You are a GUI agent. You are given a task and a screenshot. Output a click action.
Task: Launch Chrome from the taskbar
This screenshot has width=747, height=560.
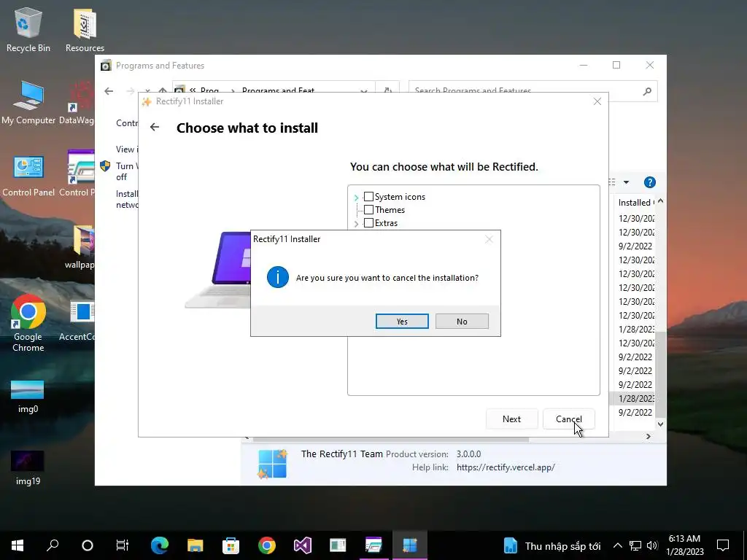[x=267, y=545]
